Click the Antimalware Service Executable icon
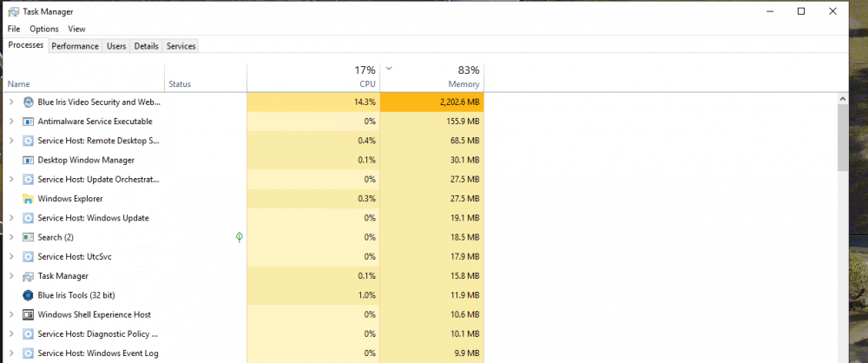The width and height of the screenshot is (868, 363). click(x=29, y=122)
